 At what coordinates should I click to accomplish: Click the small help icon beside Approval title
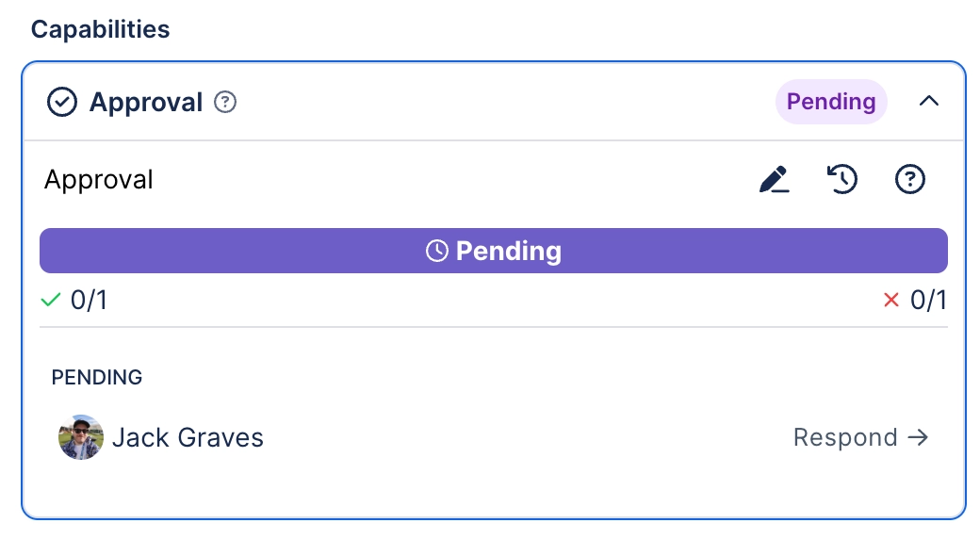(x=225, y=102)
